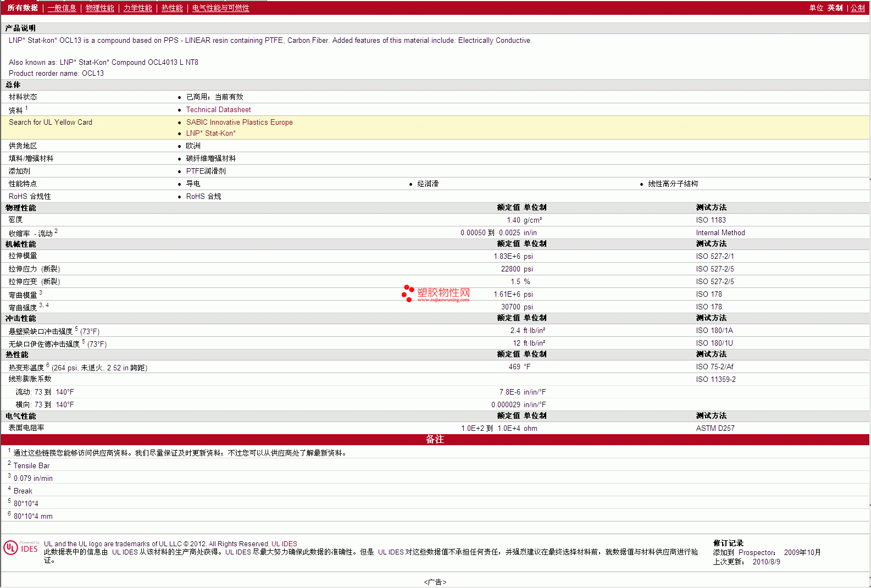Switch units to 公制
Image resolution: width=871 pixels, height=588 pixels.
point(858,8)
